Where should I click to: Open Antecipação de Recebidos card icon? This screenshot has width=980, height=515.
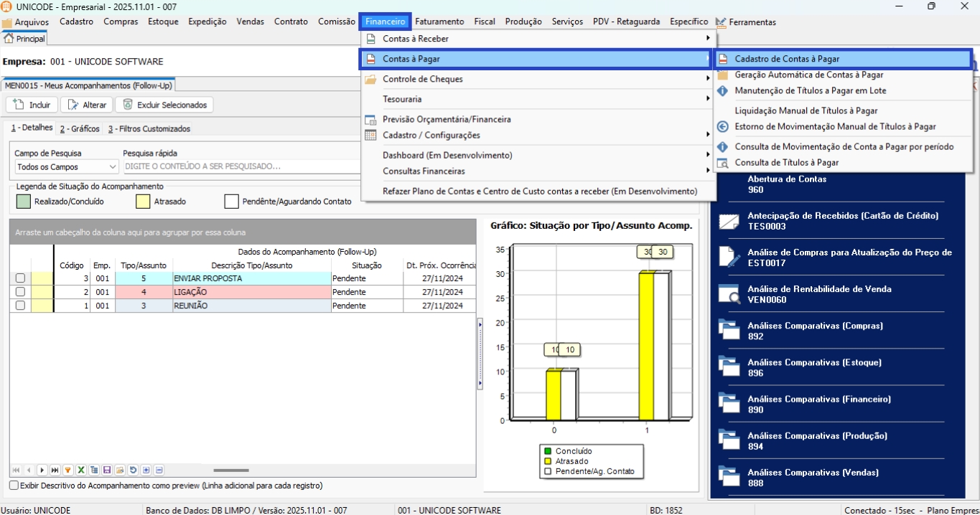[729, 221]
